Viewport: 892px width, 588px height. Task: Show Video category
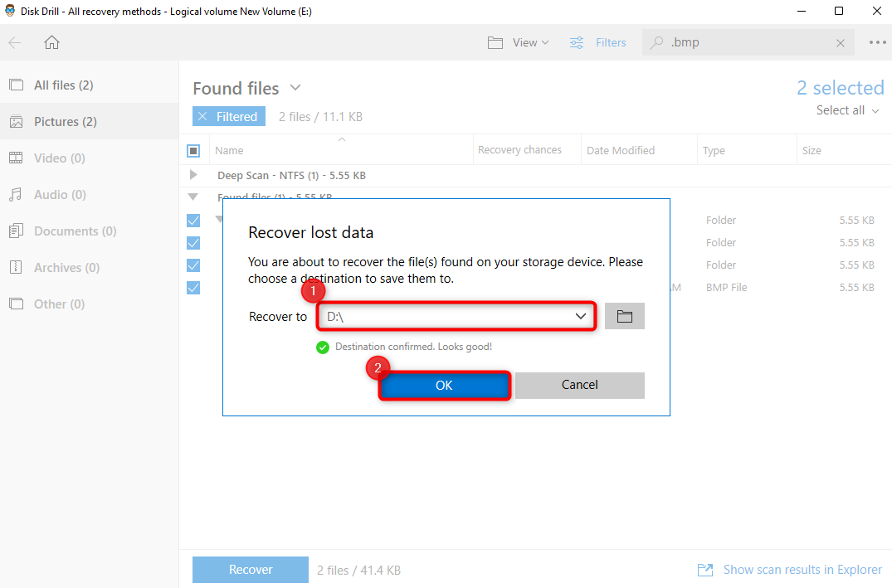90,158
